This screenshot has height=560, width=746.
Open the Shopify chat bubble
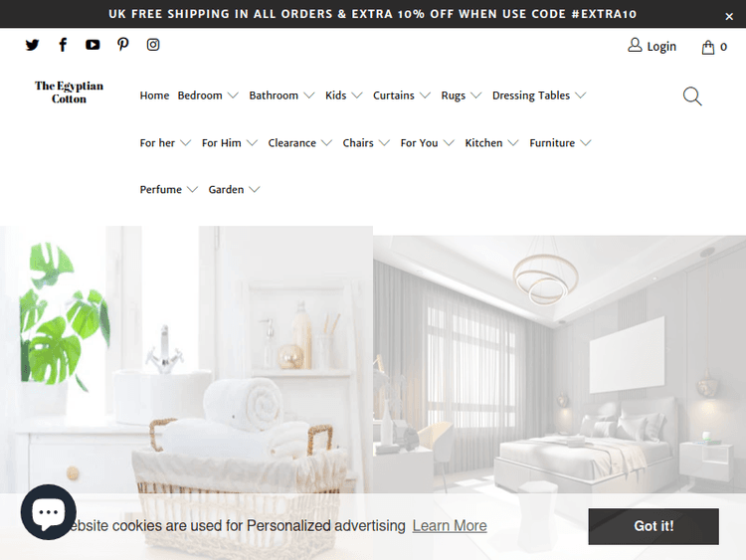point(48,512)
